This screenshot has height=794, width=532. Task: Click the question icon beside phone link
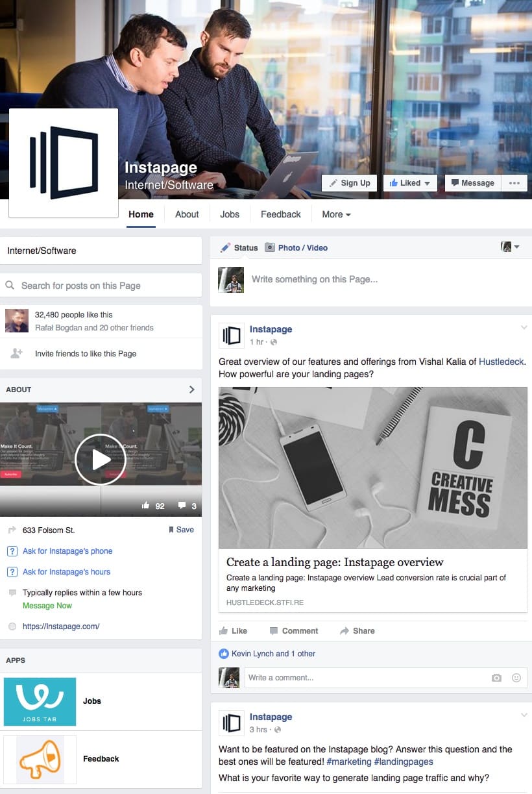[x=12, y=551]
